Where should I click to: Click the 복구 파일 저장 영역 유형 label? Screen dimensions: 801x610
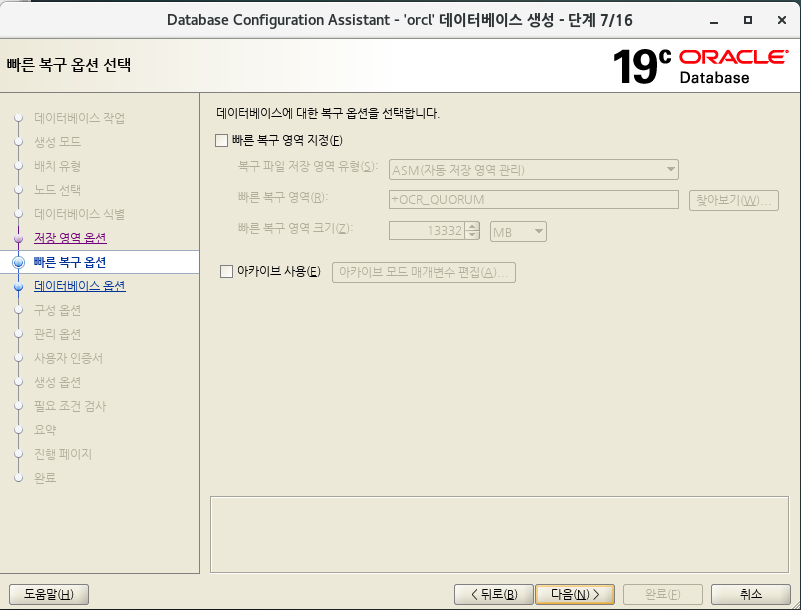[x=308, y=166]
